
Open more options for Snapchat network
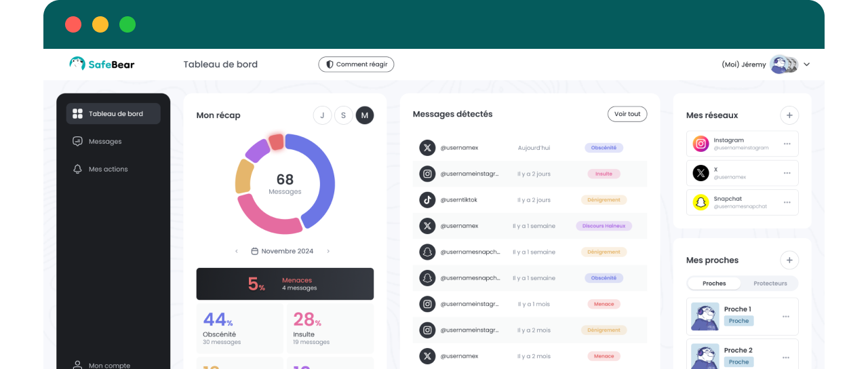pos(787,202)
